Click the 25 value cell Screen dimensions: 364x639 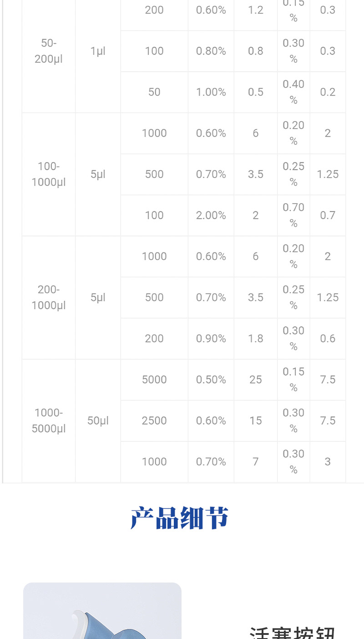pos(256,380)
